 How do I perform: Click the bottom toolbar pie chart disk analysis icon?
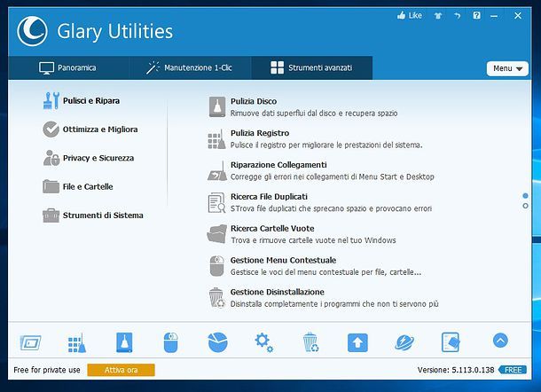(x=217, y=342)
